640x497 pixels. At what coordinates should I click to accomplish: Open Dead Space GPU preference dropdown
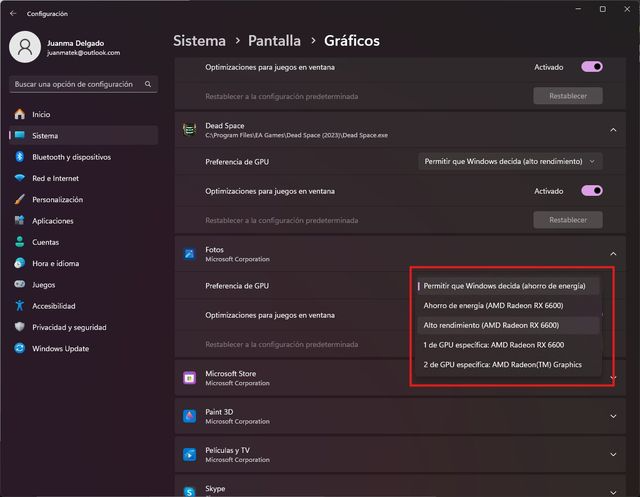point(510,161)
